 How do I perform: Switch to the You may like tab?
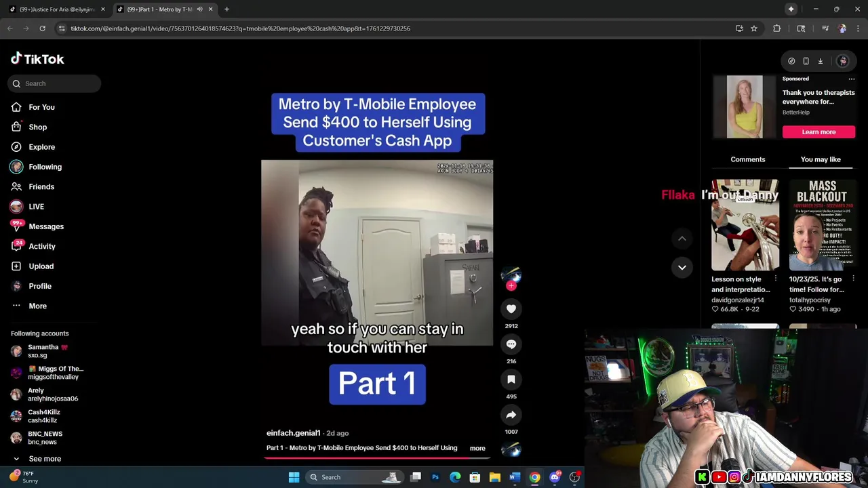pyautogui.click(x=821, y=159)
